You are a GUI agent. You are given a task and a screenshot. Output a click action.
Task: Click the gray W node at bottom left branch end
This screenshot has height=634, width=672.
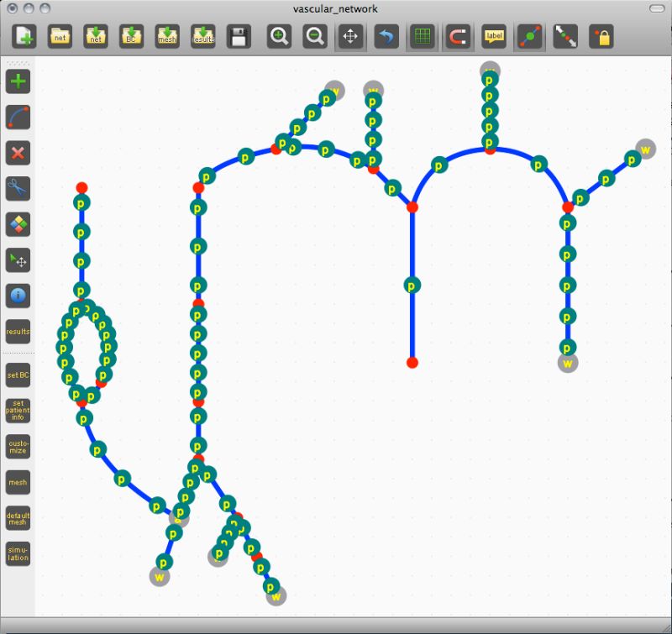(x=160, y=576)
